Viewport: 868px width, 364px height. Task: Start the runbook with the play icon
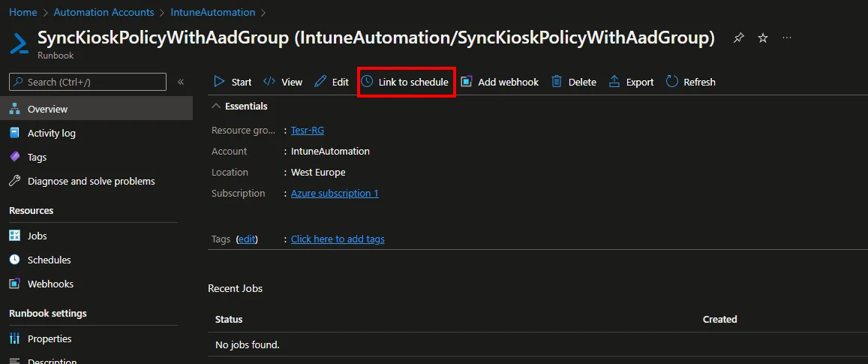click(x=219, y=82)
